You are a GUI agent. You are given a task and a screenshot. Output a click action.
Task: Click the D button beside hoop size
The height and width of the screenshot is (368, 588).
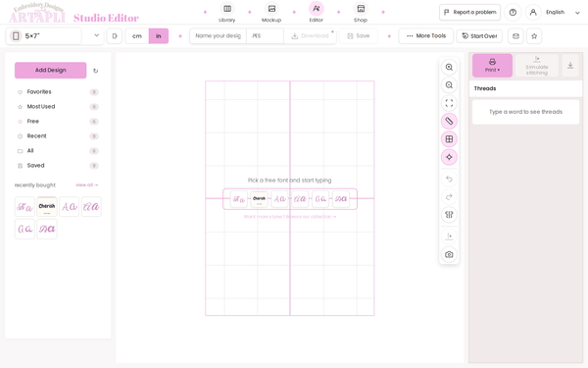point(115,36)
